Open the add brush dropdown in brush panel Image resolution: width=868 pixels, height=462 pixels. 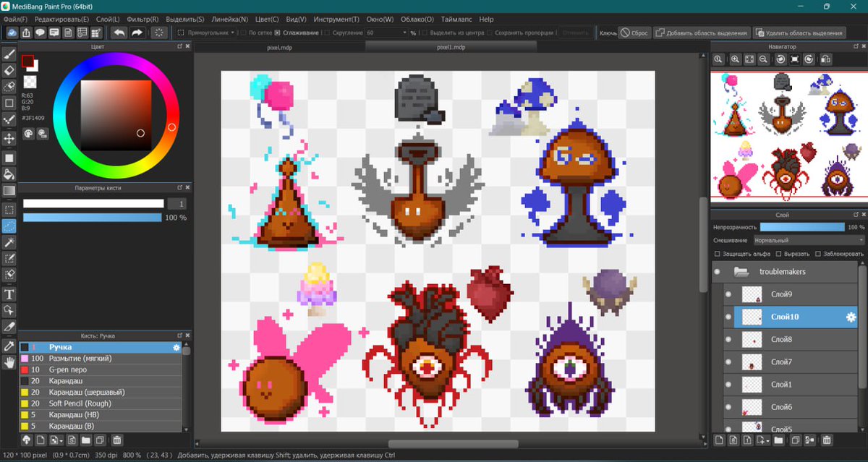point(56,440)
